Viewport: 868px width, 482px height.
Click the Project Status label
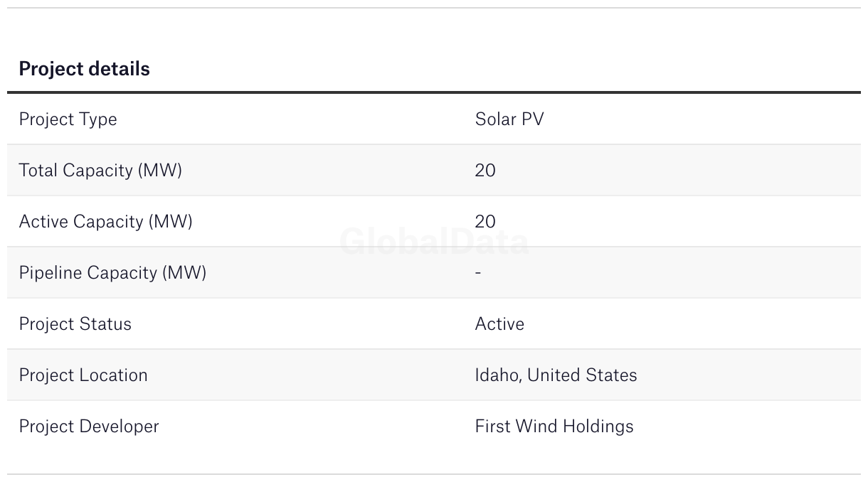[75, 324]
